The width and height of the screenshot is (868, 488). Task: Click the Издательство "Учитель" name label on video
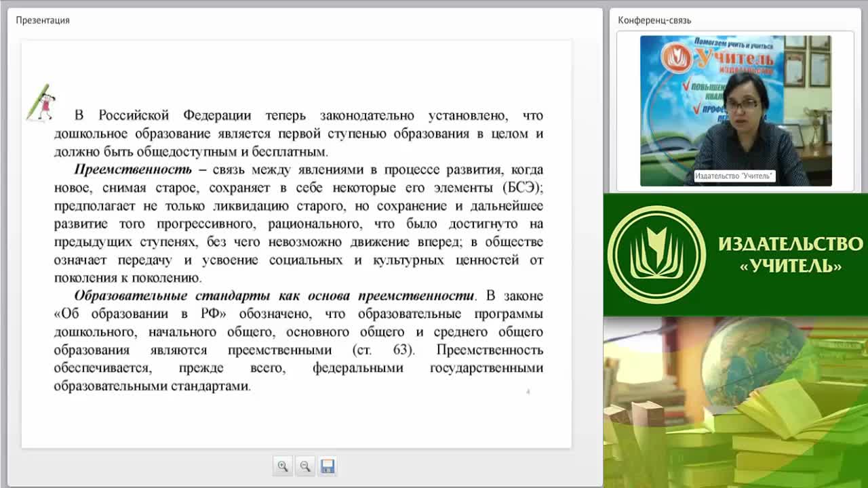click(734, 176)
